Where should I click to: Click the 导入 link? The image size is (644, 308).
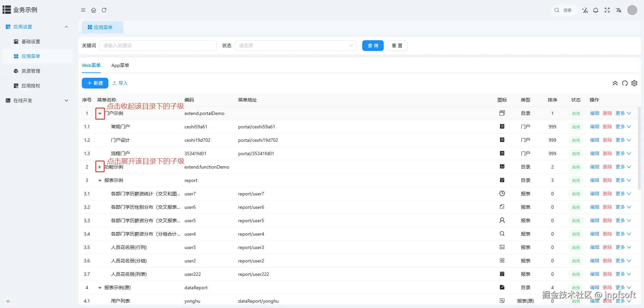click(x=120, y=83)
